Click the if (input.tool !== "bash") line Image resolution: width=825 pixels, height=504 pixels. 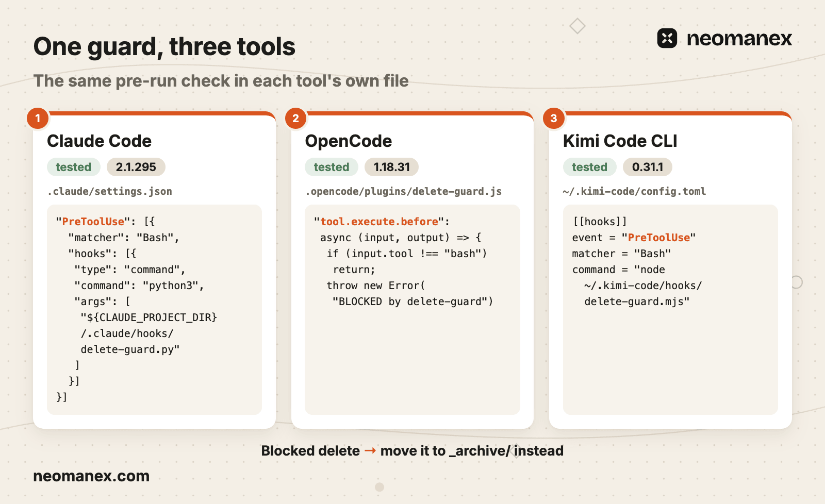click(x=407, y=254)
